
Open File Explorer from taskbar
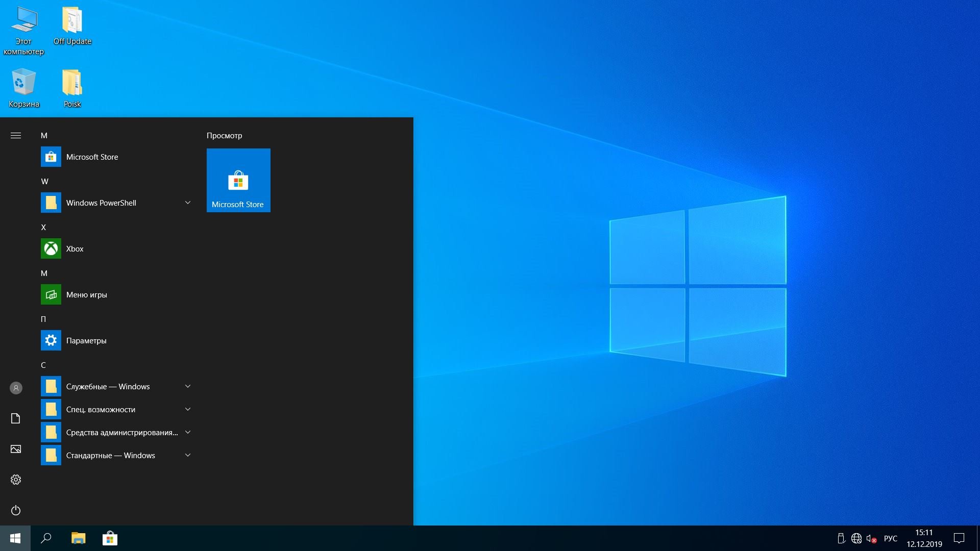pos(79,538)
